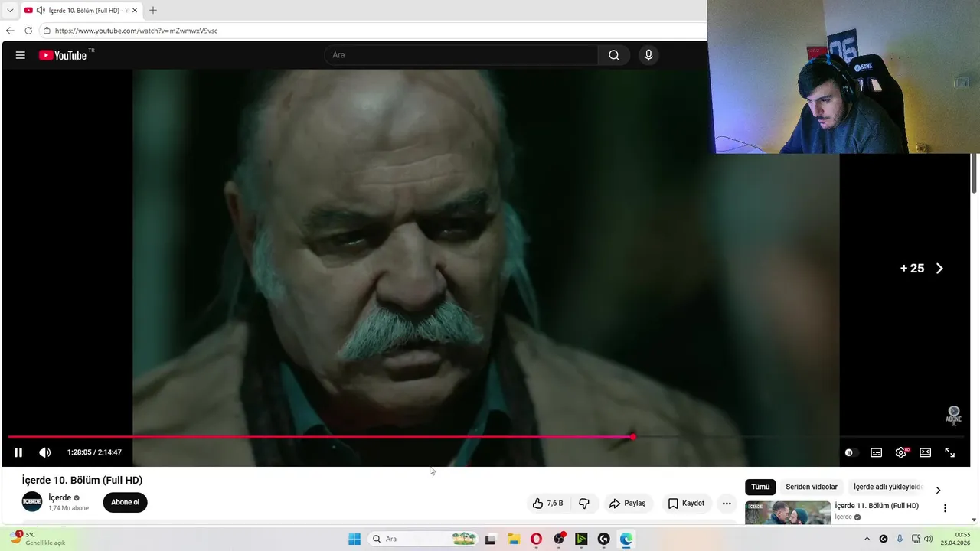This screenshot has height=551, width=980.
Task: Open the İçerde channel name link
Action: point(60,497)
